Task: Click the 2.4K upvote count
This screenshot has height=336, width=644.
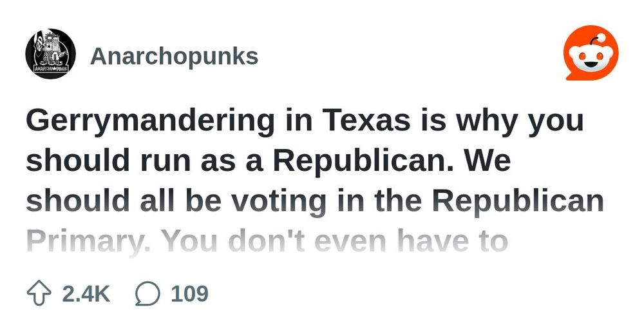Action: tap(86, 293)
